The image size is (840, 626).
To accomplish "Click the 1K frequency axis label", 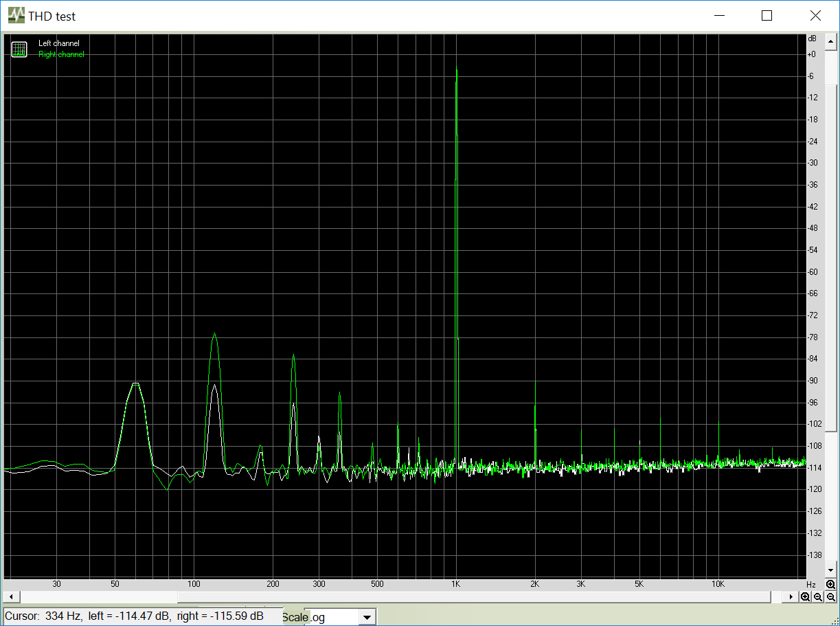I will (x=456, y=584).
